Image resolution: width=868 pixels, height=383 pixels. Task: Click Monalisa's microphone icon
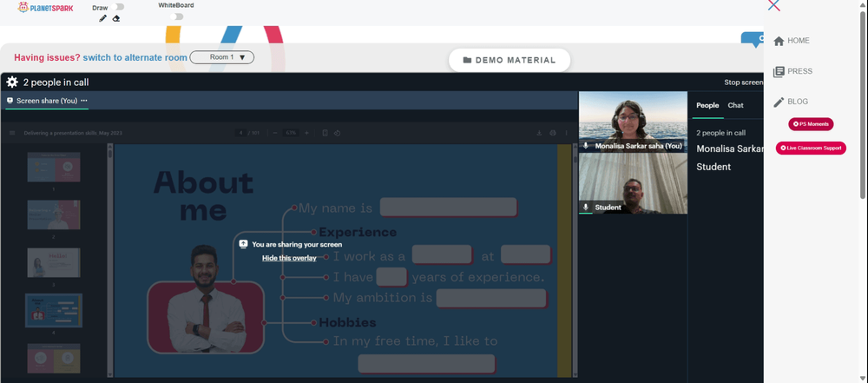coord(586,146)
